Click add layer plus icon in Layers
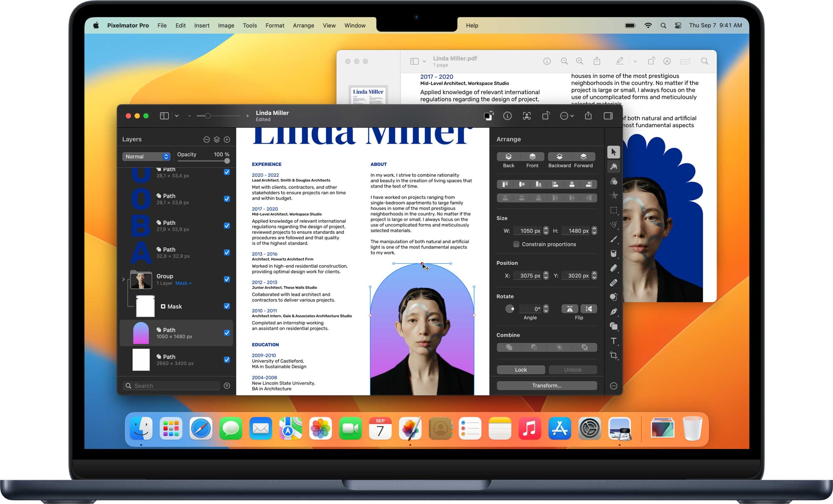833x504 pixels. pyautogui.click(x=227, y=139)
